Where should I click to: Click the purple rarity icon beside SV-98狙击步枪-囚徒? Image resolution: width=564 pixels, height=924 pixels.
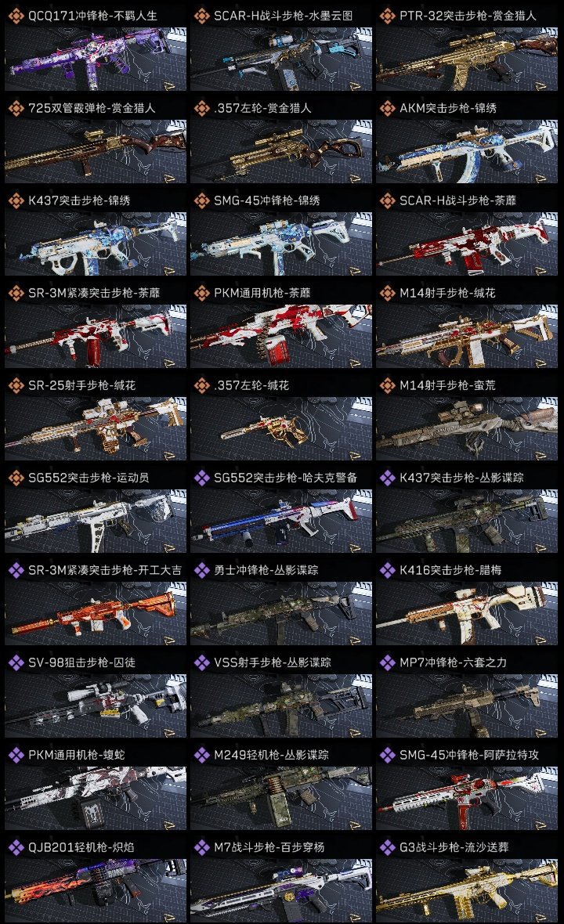pyautogui.click(x=16, y=662)
